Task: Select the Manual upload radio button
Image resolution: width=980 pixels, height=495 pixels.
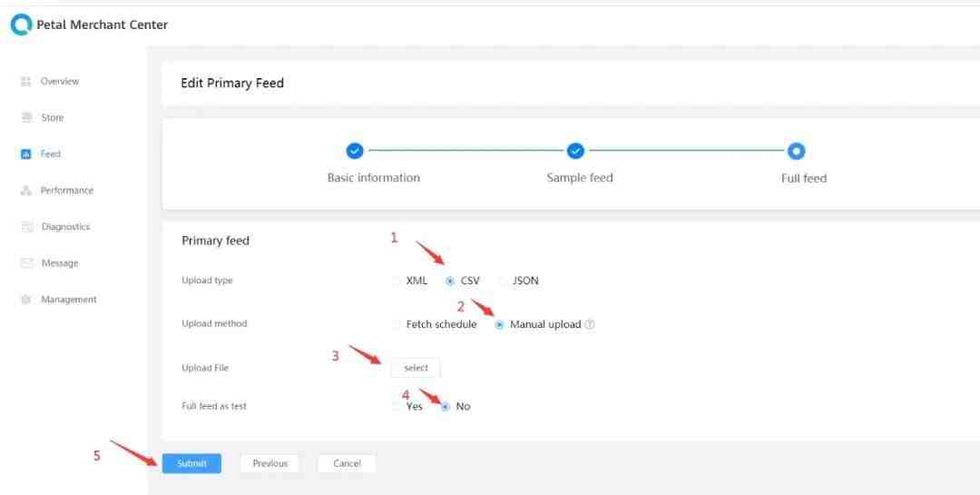Action: 499,324
